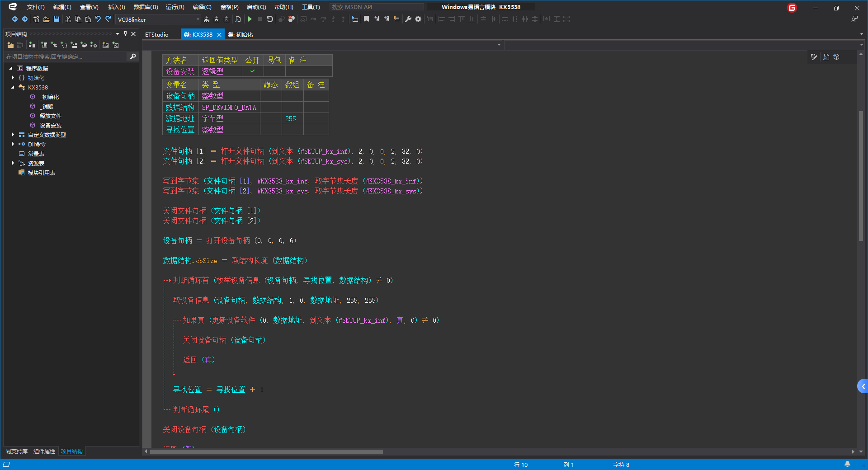
Task: Click the feedback person icon at top right
Action: pyautogui.click(x=854, y=19)
